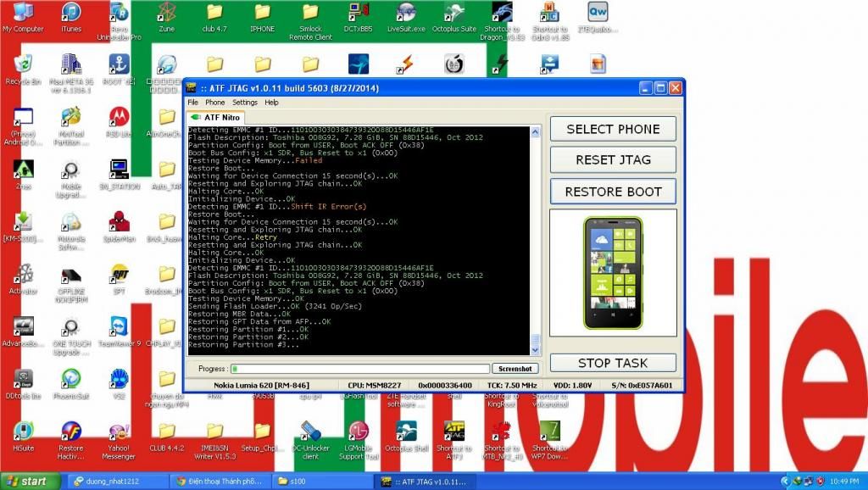Screen dimensions: 868x490
Task: Open the Help menu
Action: click(271, 103)
